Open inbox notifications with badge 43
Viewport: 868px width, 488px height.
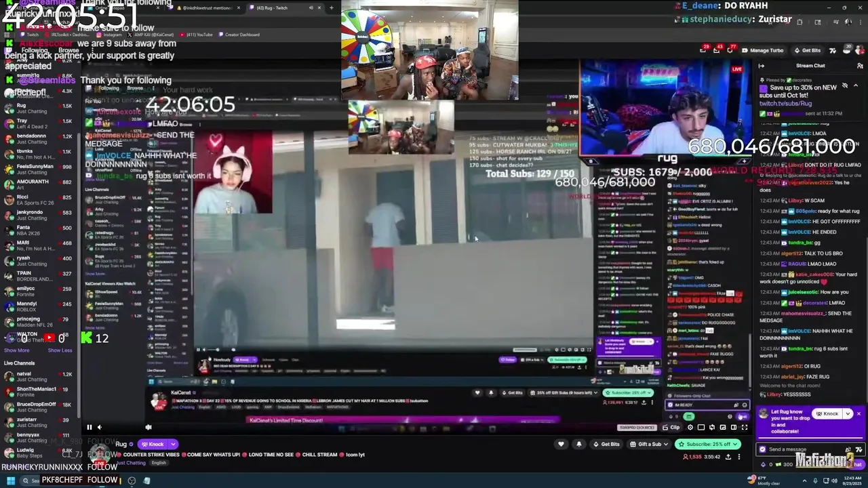(717, 49)
